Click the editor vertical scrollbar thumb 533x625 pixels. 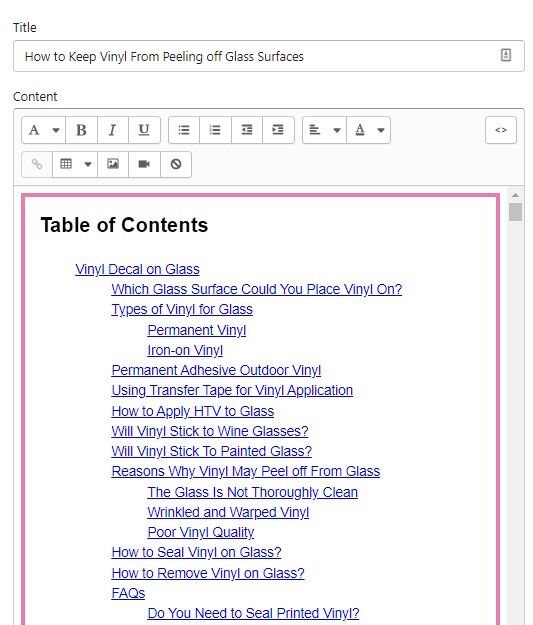pos(515,212)
